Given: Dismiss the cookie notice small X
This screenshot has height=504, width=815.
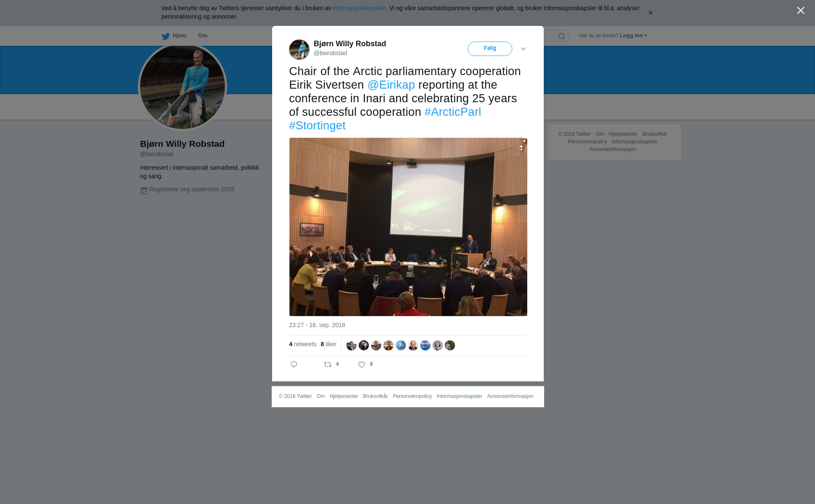Looking at the screenshot, I should 650,13.
